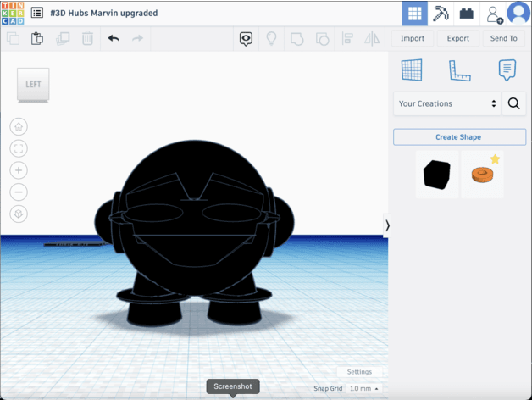The height and width of the screenshot is (400, 532).
Task: Switch to 3D design grid view
Action: 414,14
